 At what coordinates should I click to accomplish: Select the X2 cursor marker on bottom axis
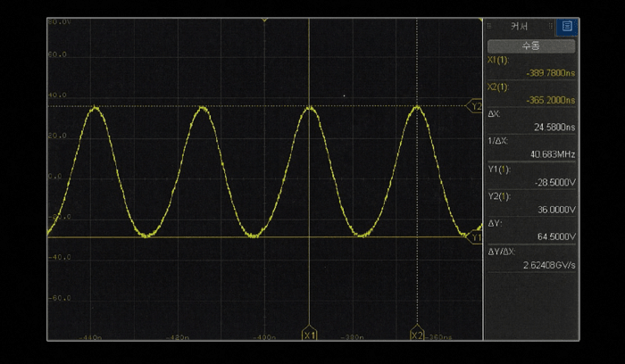click(417, 335)
